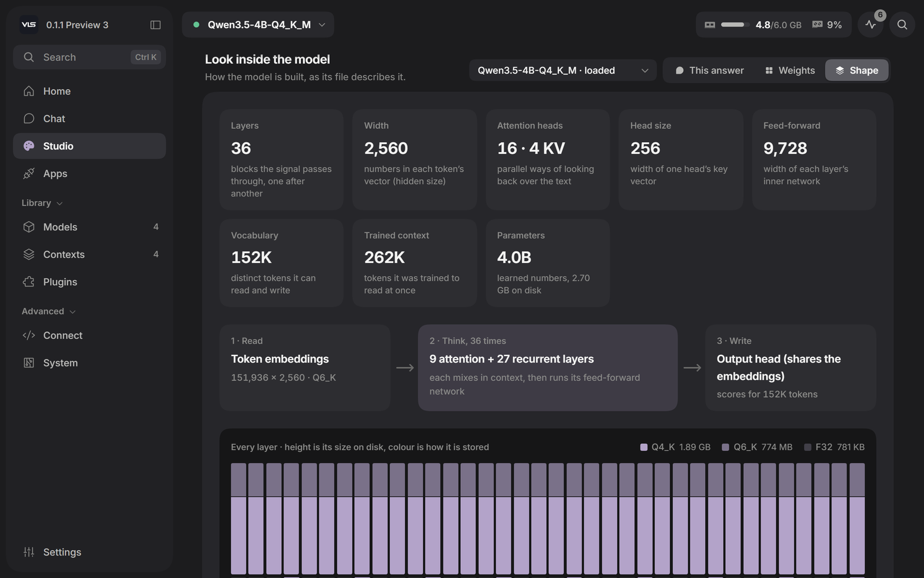Click the Home house icon
The image size is (924, 578).
click(29, 91)
